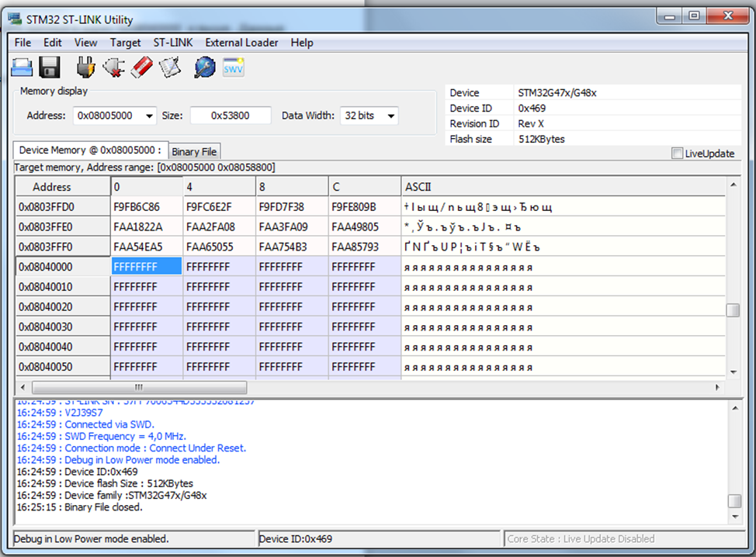This screenshot has width=756, height=557.
Task: Click the Full chip erase icon
Action: (142, 67)
